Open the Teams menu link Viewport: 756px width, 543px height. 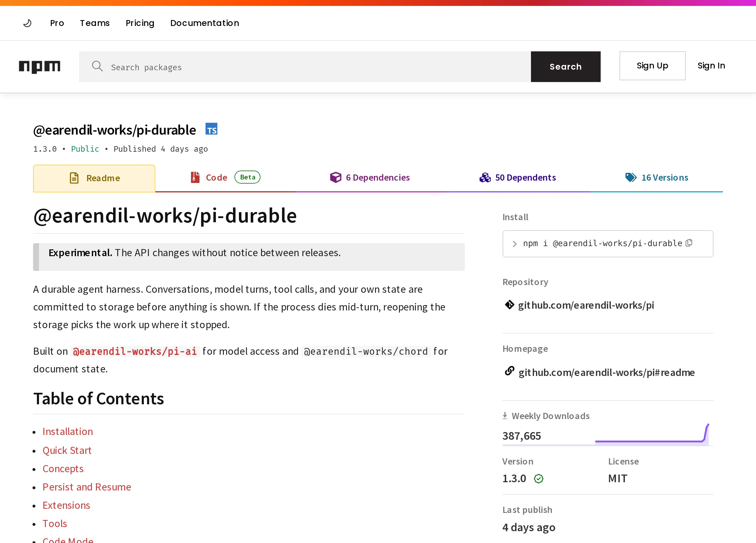click(x=95, y=23)
